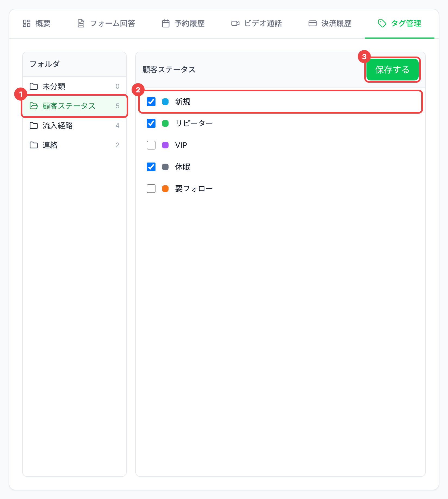Select the 顧客ステータス folder row

tap(74, 106)
